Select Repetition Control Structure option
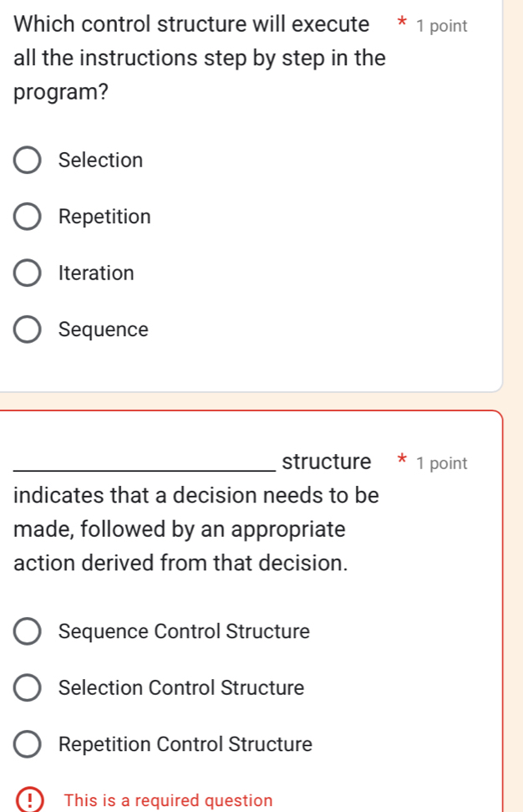The image size is (523, 812). coord(26,744)
